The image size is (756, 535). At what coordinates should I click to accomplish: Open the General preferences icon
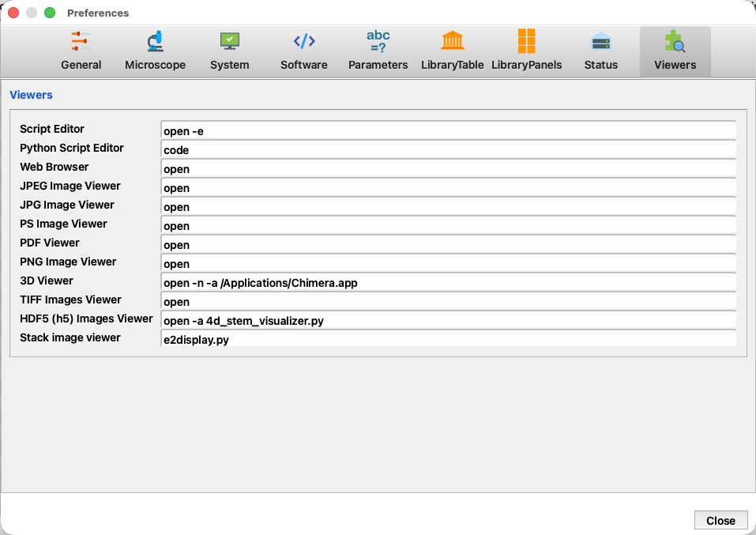81,41
